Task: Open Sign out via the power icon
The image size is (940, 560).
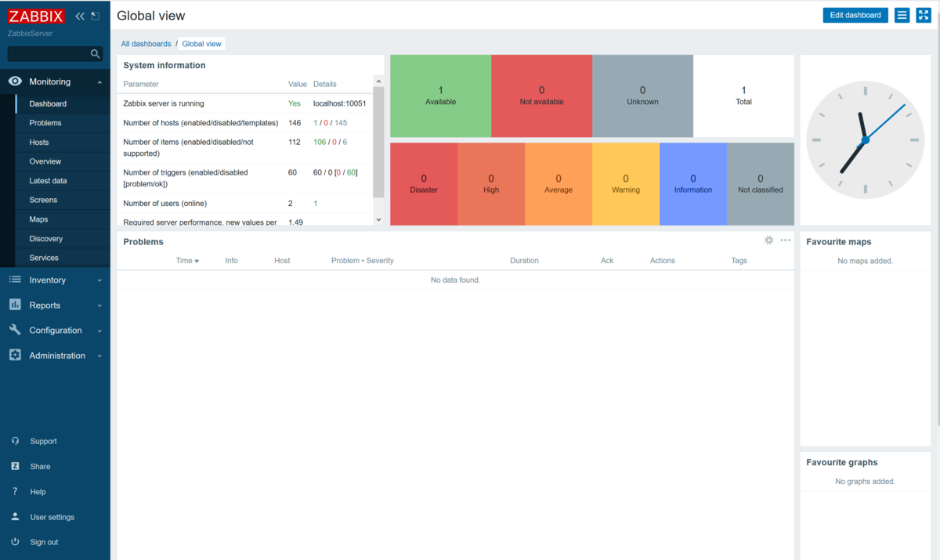Action: coord(16,541)
